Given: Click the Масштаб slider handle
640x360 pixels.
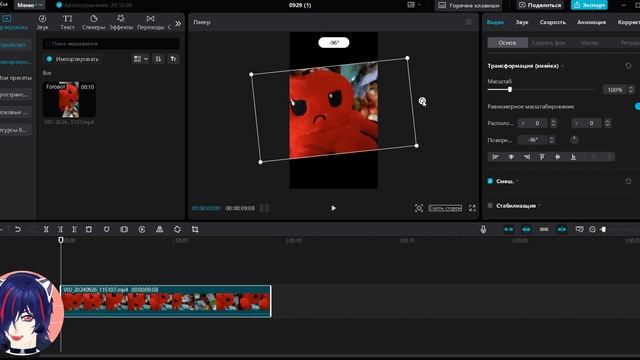Looking at the screenshot, I should tap(510, 89).
